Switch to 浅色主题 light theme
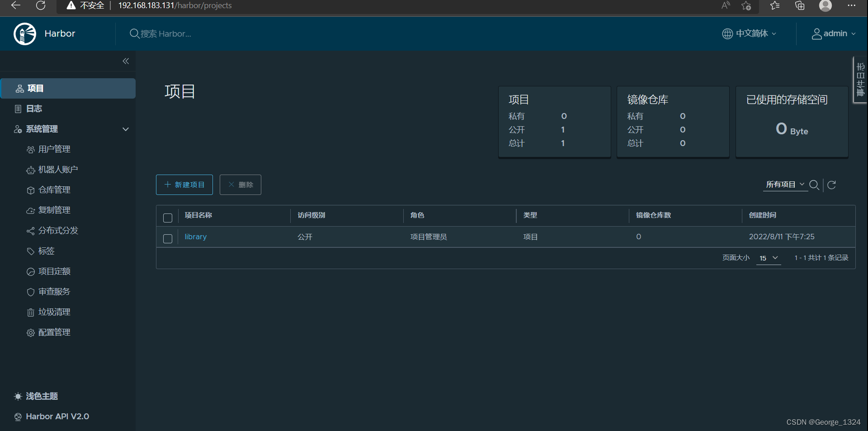Viewport: 868px width, 431px height. (36, 396)
